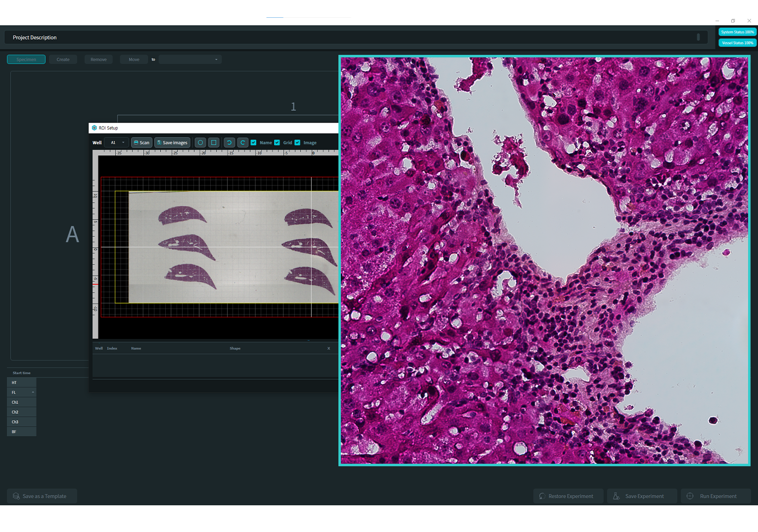Open the Move to destination dropdown
758x532 pixels.
point(190,59)
